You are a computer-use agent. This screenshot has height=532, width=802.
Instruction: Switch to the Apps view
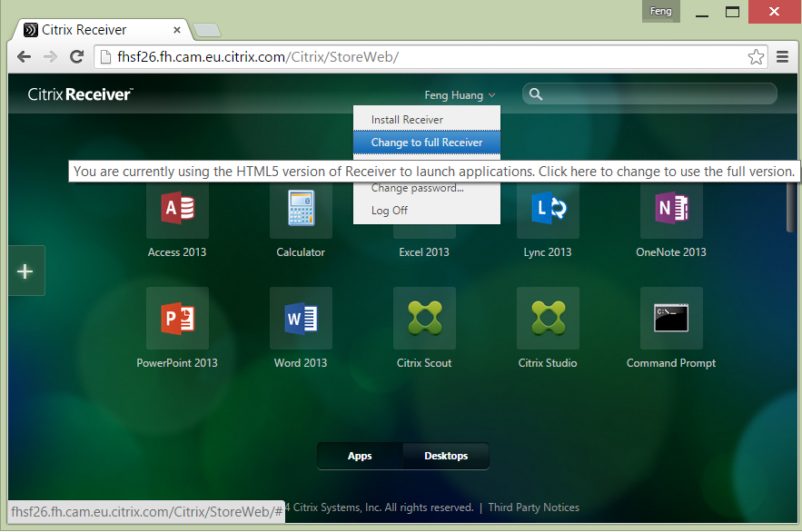pyautogui.click(x=360, y=456)
